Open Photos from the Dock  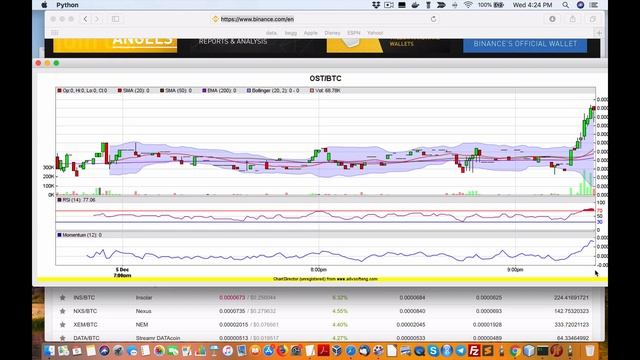coord(159,351)
